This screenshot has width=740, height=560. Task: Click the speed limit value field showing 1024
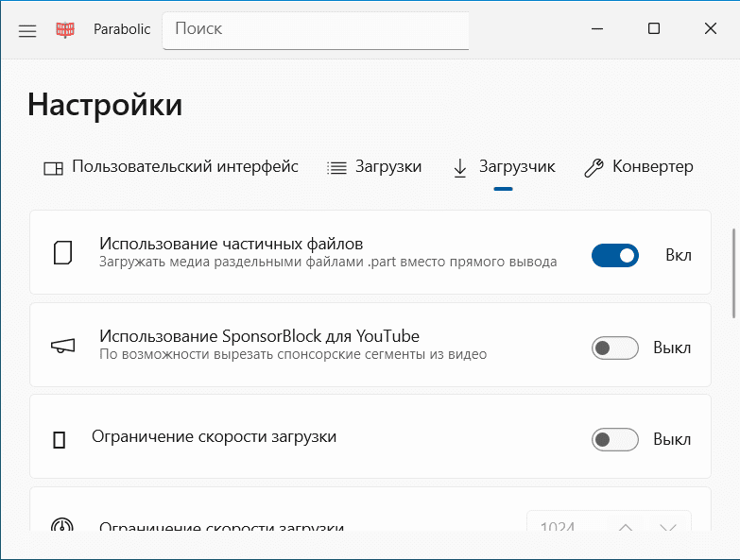[562, 527]
